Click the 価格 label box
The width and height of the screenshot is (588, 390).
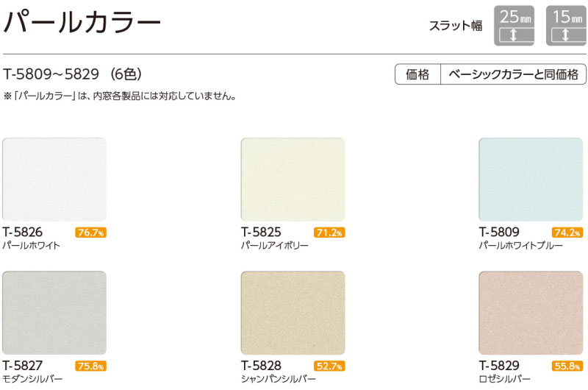417,74
